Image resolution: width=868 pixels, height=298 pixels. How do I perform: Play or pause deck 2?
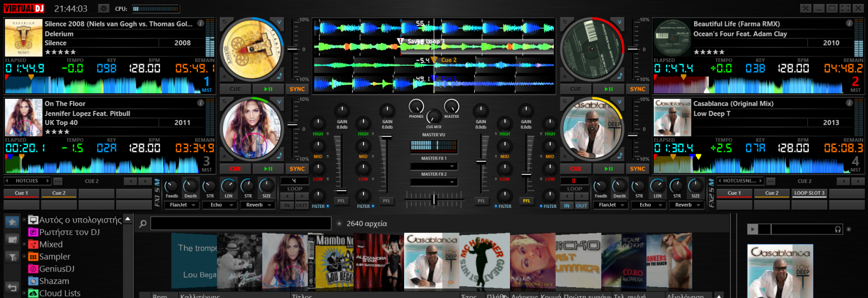[609, 89]
